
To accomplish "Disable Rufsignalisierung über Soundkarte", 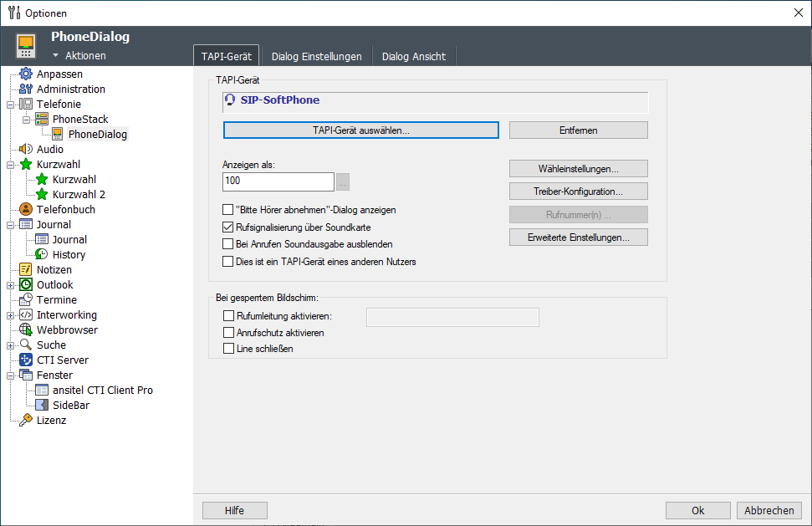I will [x=227, y=226].
